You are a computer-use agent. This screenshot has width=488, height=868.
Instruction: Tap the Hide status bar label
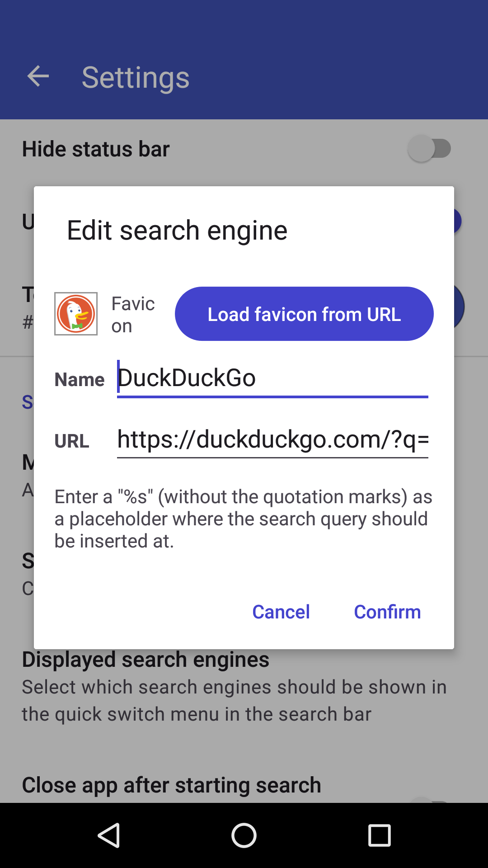(96, 149)
